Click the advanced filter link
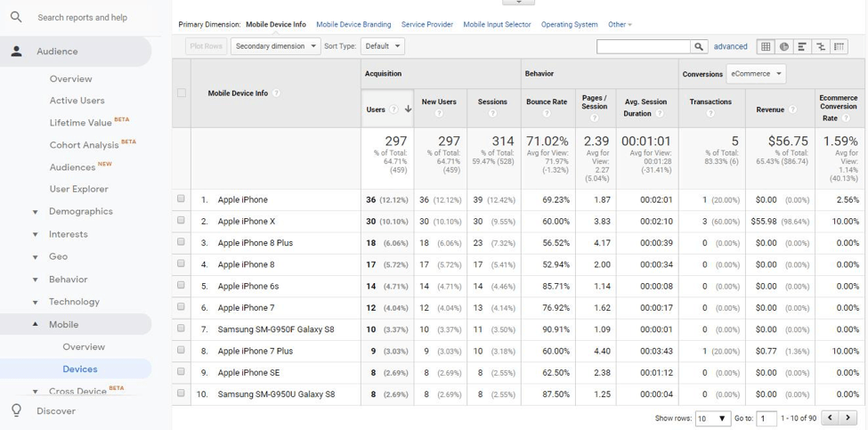The height and width of the screenshot is (430, 868). 730,46
